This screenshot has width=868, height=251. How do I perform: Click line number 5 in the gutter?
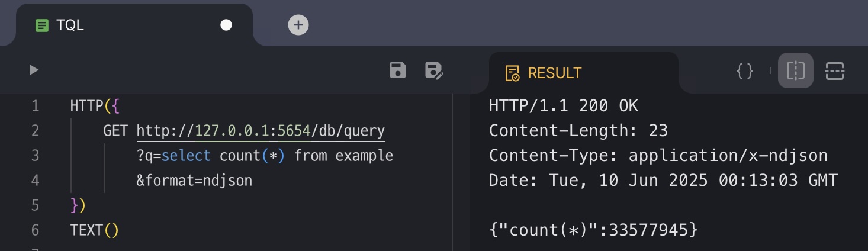coord(36,205)
